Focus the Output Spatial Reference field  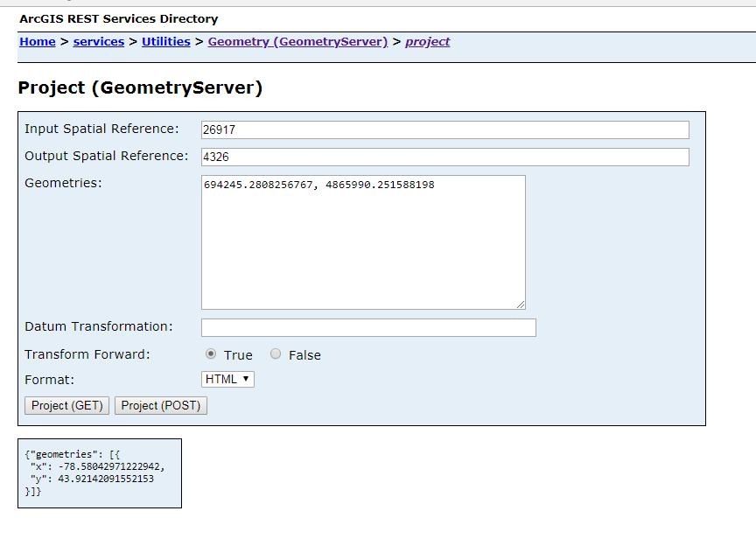[445, 157]
